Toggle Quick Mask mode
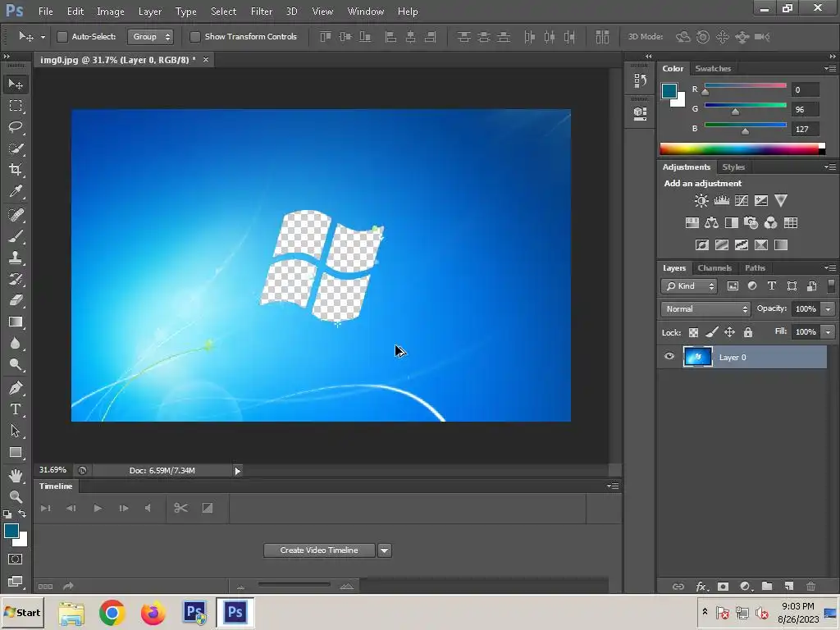The height and width of the screenshot is (630, 840). point(16,559)
